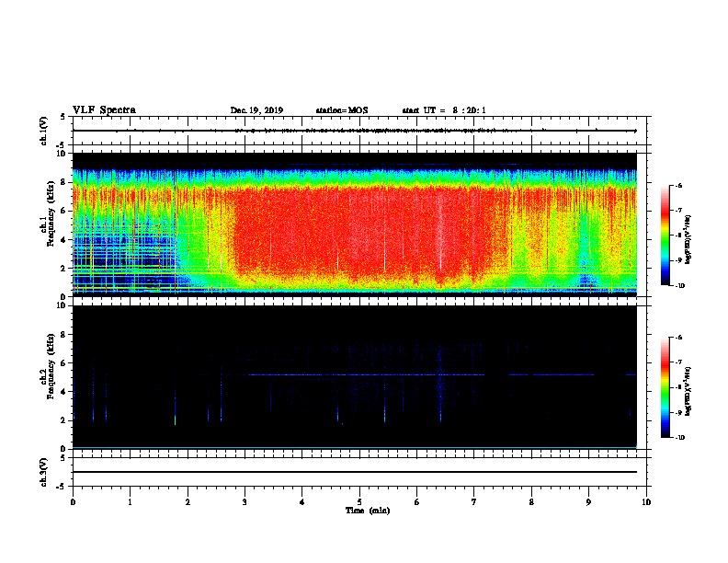Click the 'station=MOS' label
This screenshot has height=563, width=728.
(342, 110)
